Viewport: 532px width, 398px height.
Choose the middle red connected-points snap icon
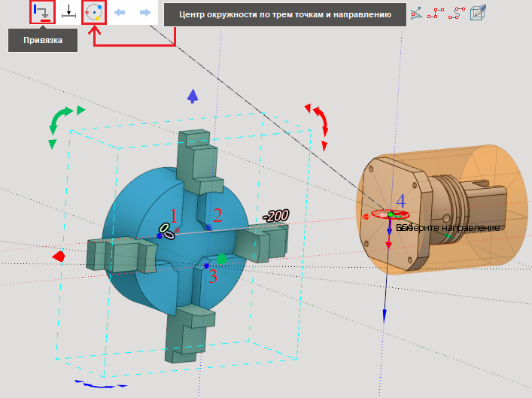436,13
